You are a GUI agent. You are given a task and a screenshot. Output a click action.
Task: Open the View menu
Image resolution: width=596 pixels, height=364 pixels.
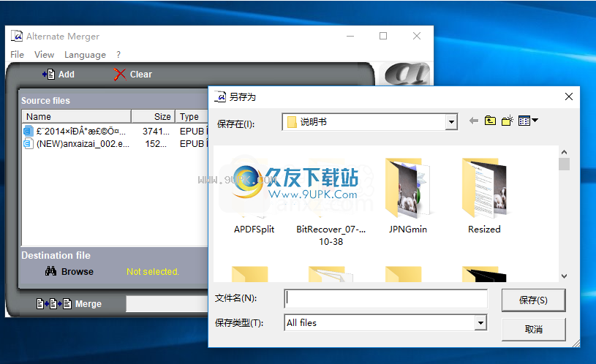click(44, 54)
